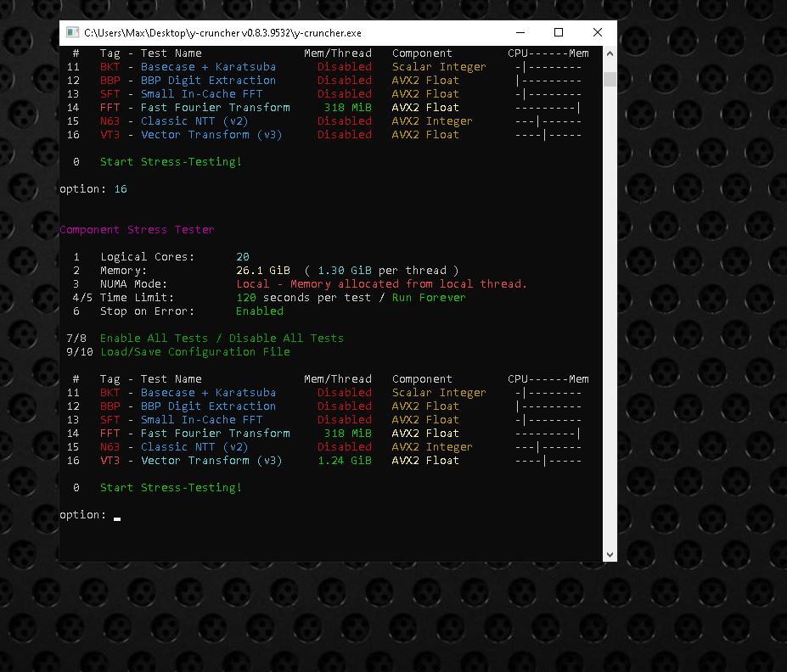Click the Stop on Error 'Enabled' value
This screenshot has height=672, width=787.
click(x=260, y=311)
